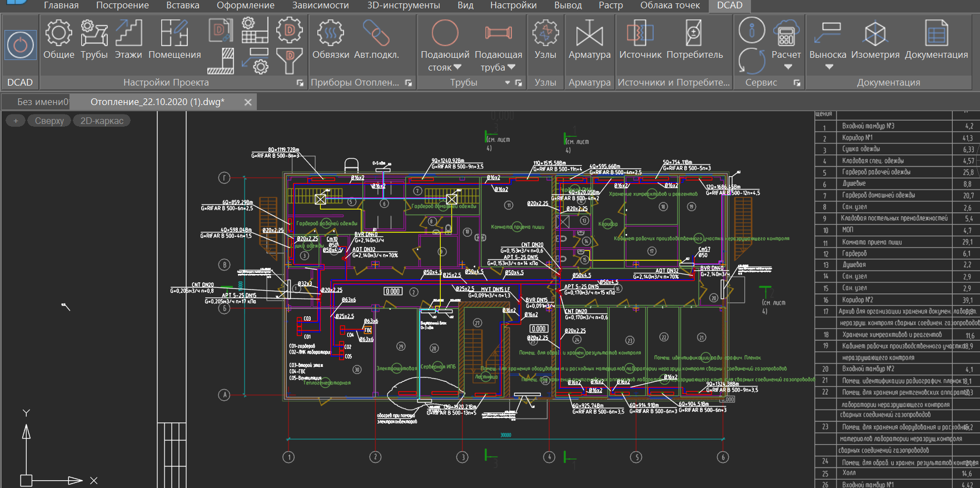Open the 3D-инструменты ribbon tab
This screenshot has height=488, width=980.
(x=403, y=6)
